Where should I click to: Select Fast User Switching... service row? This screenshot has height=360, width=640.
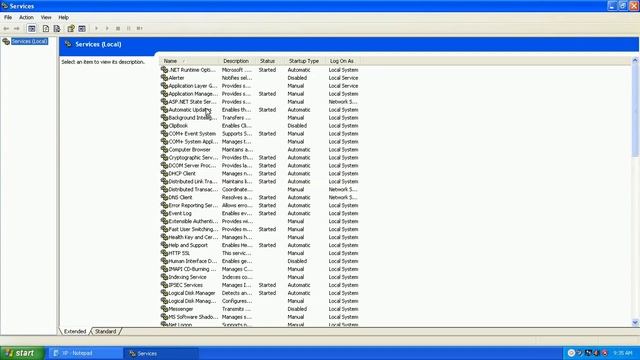(260, 229)
